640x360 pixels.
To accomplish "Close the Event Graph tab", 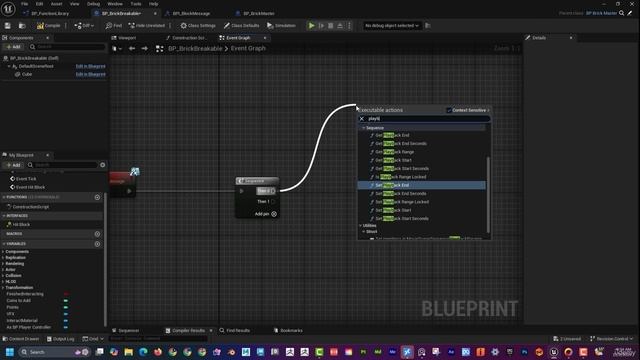I will pyautogui.click(x=265, y=38).
